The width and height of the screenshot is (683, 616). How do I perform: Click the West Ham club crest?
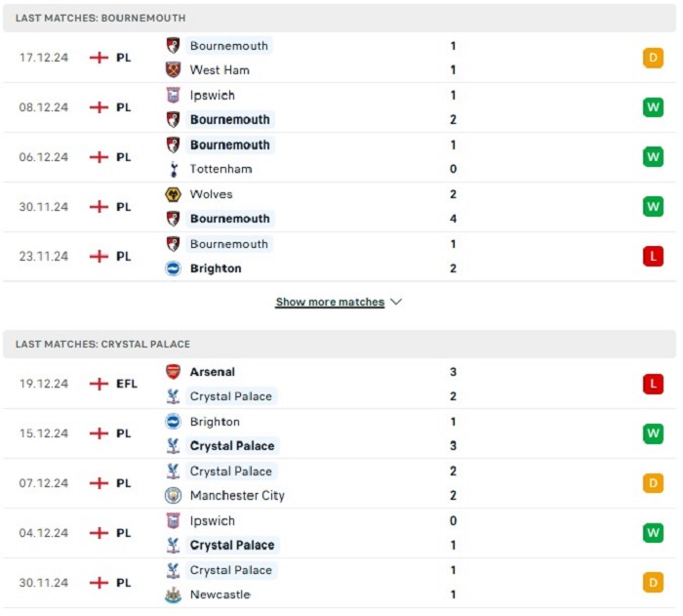click(x=173, y=69)
